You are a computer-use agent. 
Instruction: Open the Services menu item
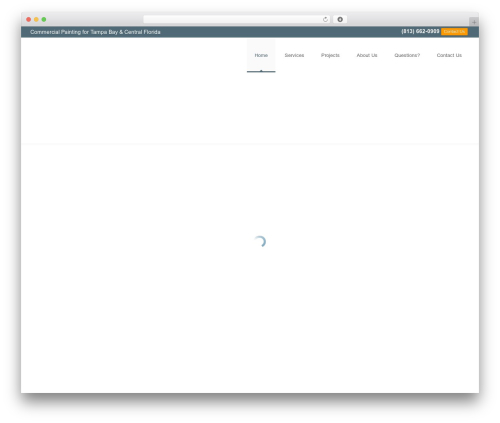[x=294, y=55]
